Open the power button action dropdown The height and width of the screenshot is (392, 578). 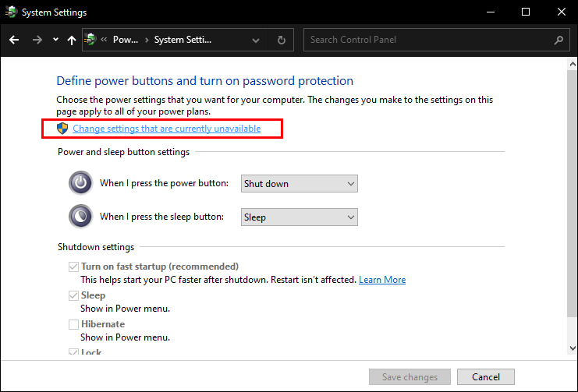tap(299, 184)
